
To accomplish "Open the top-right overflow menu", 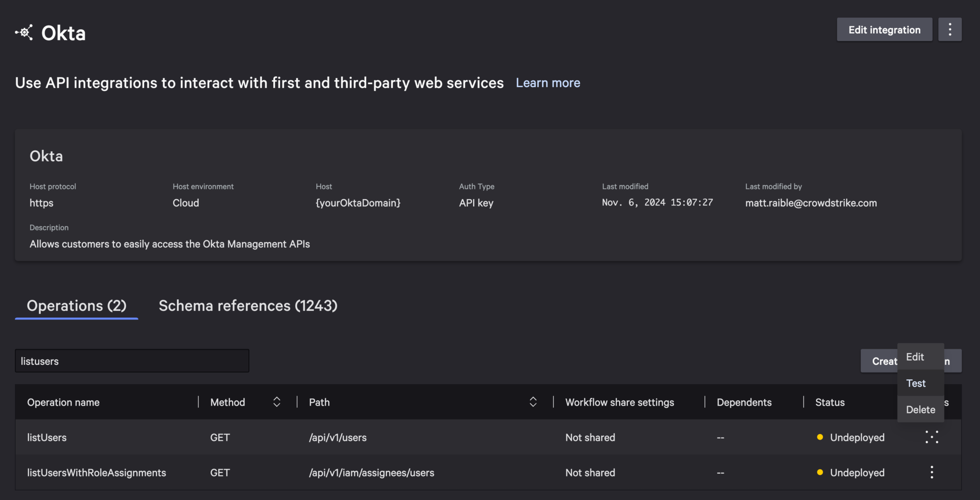I will (x=950, y=29).
